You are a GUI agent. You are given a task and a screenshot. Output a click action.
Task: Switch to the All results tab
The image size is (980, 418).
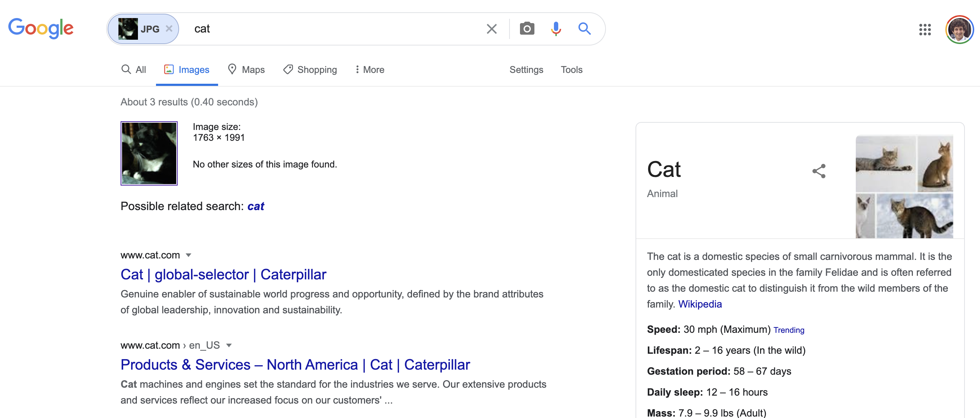coord(134,70)
